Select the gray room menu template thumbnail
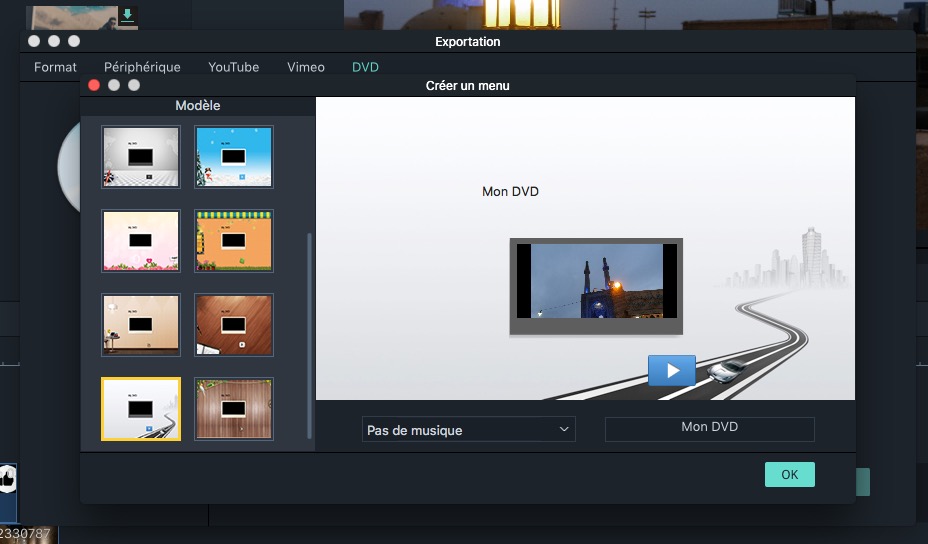 pyautogui.click(x=141, y=157)
